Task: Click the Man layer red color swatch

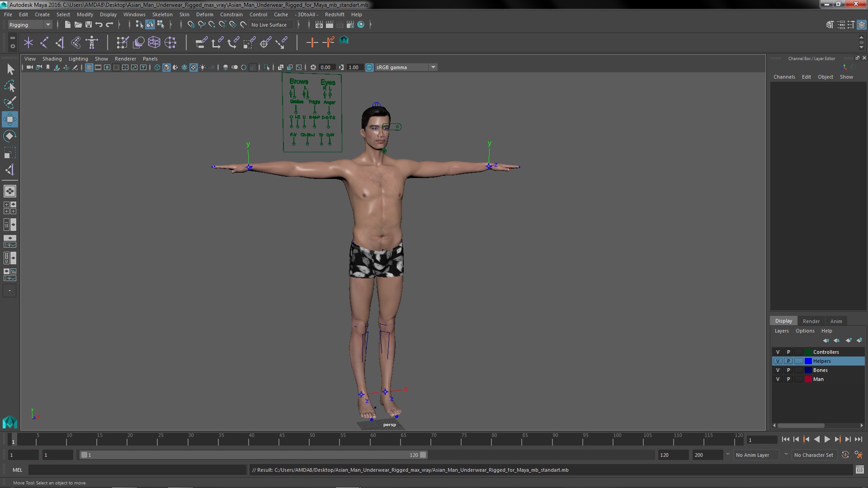Action: pyautogui.click(x=808, y=379)
